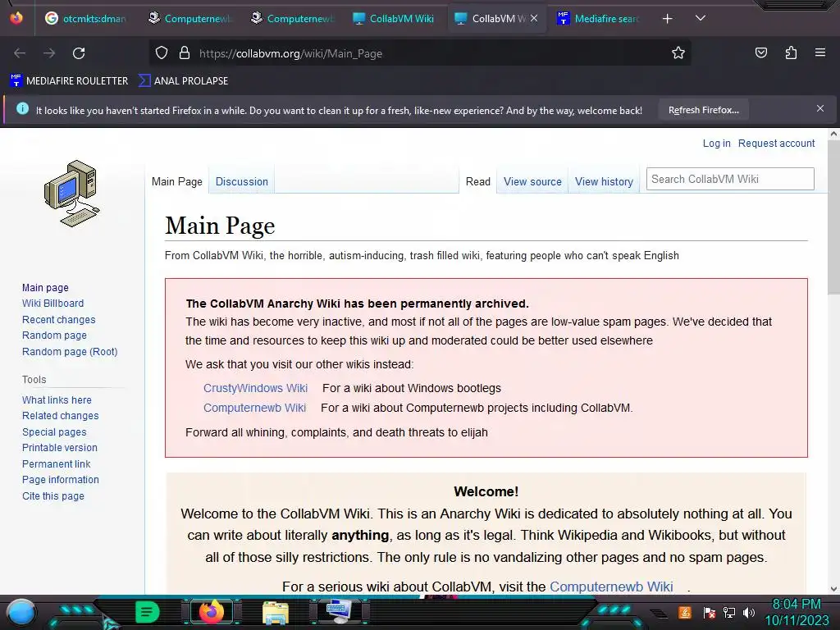The width and height of the screenshot is (840, 630).
Task: Click the padlock site security icon
Action: 185,53
